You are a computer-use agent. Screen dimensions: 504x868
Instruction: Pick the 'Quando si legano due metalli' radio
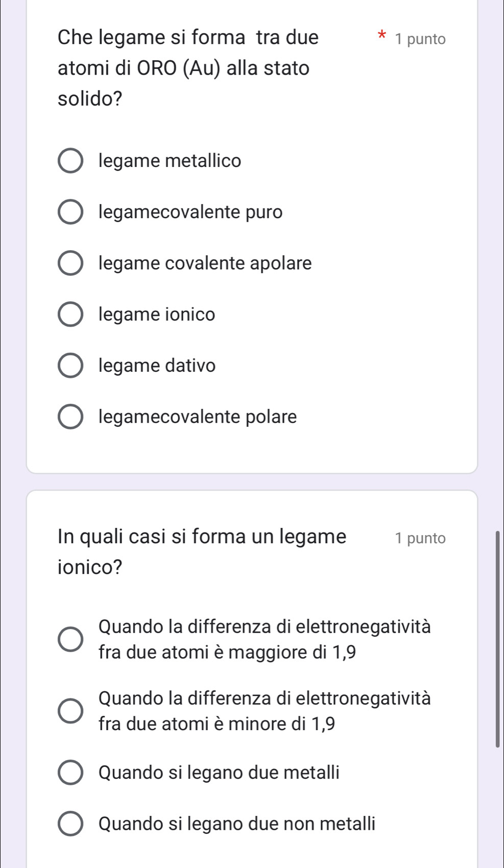(x=70, y=773)
